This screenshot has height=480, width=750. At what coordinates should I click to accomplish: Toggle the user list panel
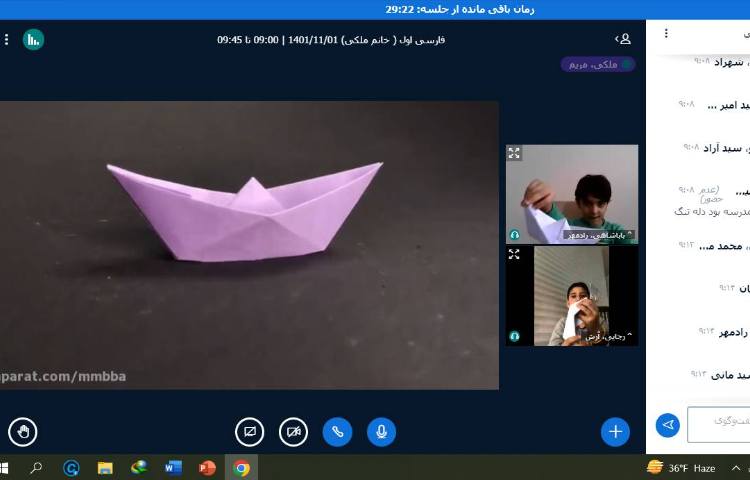tap(623, 39)
